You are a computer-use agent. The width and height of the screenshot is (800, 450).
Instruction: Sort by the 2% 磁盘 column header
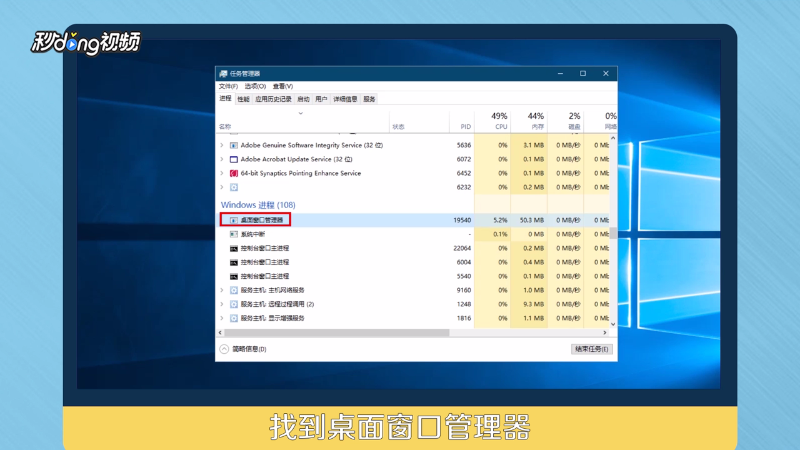[565, 121]
